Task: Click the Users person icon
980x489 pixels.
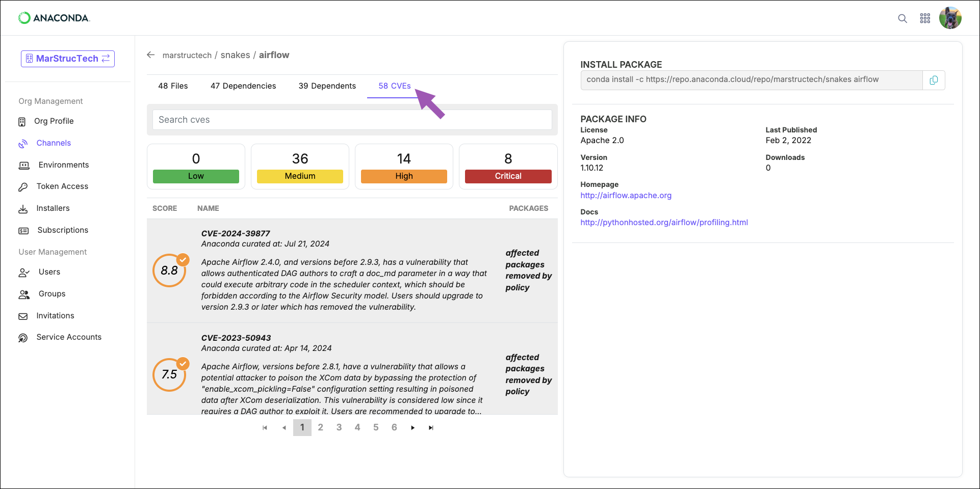Action: (24, 273)
